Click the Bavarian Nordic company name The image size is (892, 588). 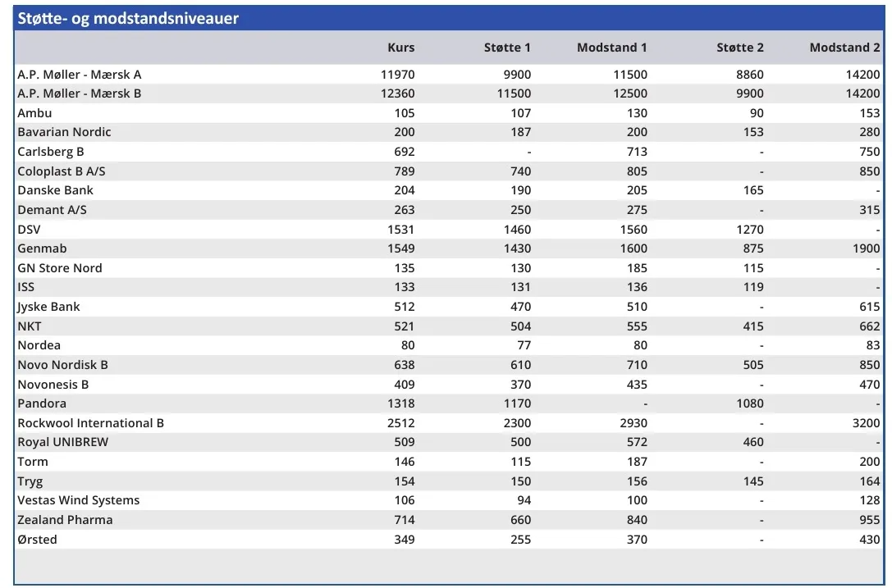click(x=64, y=132)
